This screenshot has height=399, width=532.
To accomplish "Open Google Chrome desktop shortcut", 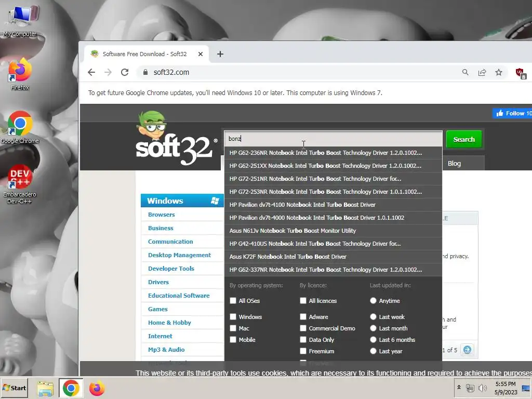I will click(20, 127).
